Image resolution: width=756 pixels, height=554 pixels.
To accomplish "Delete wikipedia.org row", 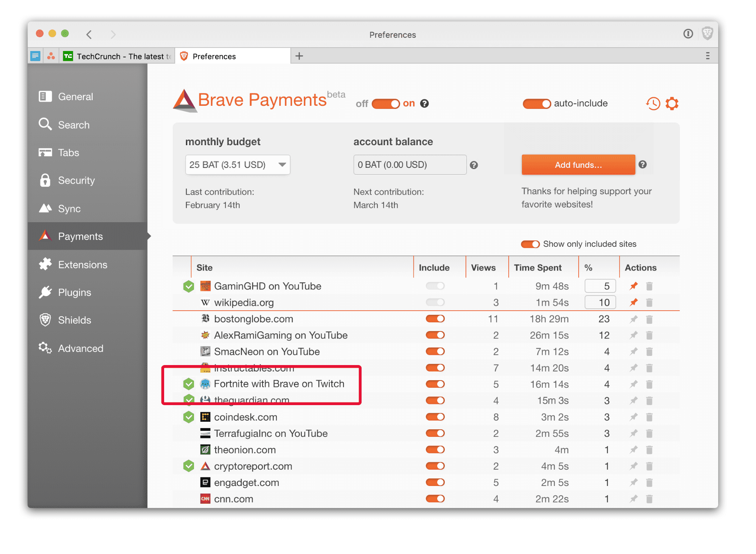I will click(x=649, y=302).
